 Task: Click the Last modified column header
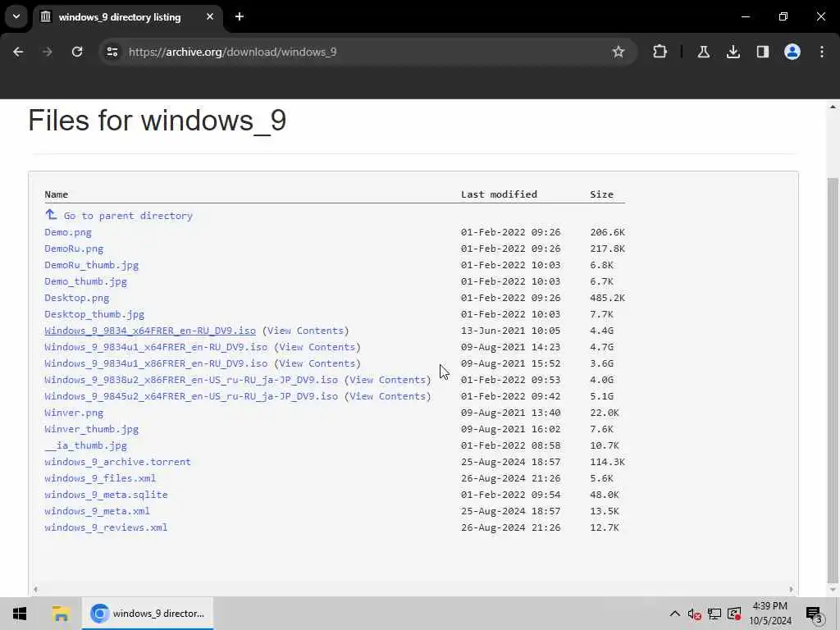[x=499, y=194]
